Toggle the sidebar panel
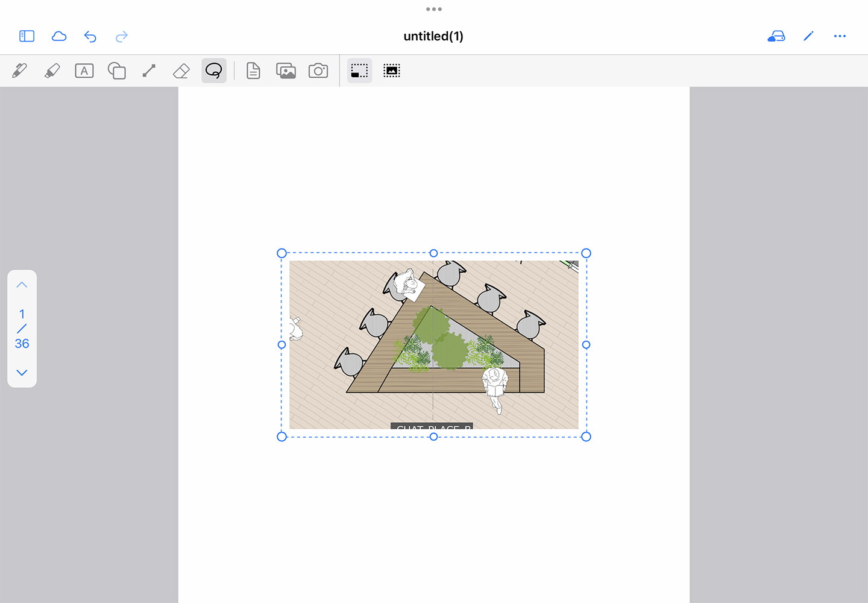The height and width of the screenshot is (603, 868). [x=27, y=36]
